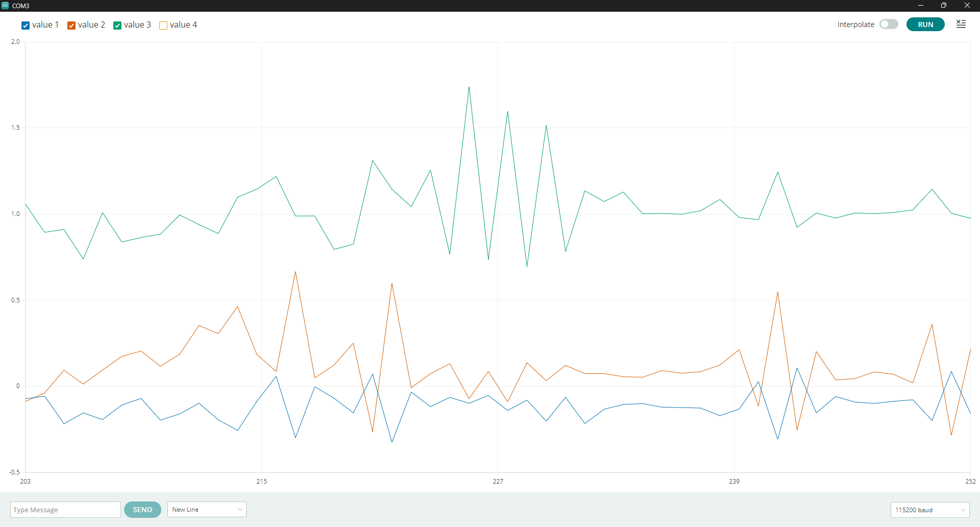Click the Arduino icon in title bar
Viewport: 980px width, 527px height.
click(5, 6)
